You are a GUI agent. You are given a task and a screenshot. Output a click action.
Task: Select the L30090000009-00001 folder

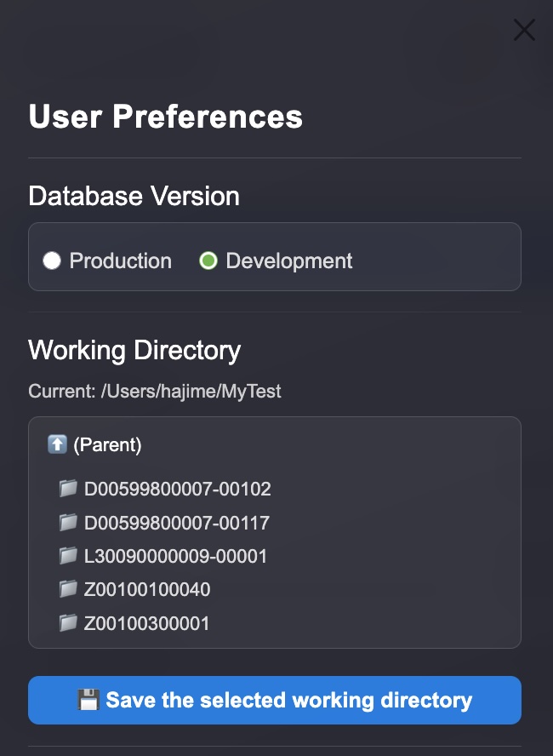pos(175,556)
